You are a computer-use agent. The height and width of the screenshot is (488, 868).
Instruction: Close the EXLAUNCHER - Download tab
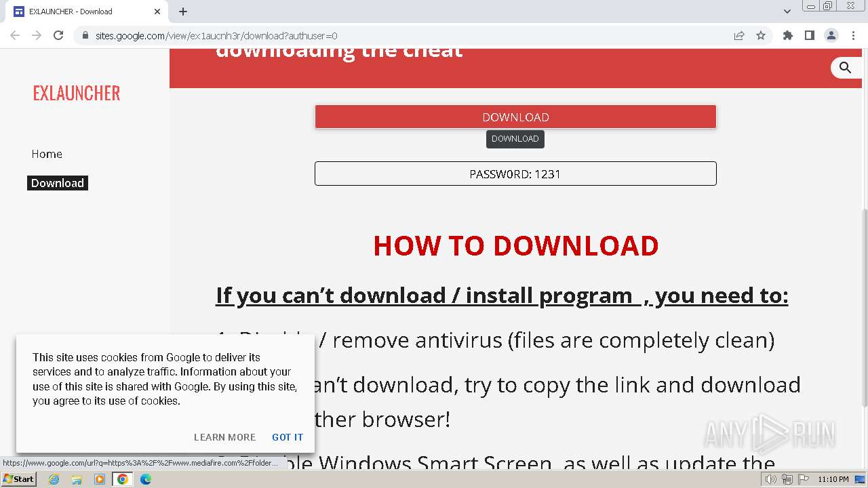[157, 12]
